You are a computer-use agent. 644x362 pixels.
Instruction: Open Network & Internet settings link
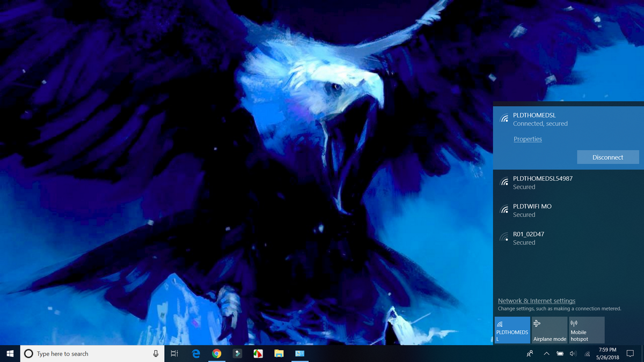click(x=537, y=301)
